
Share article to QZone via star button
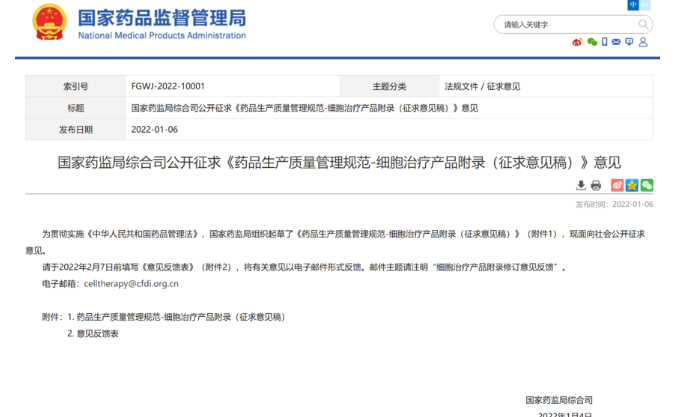[632, 185]
